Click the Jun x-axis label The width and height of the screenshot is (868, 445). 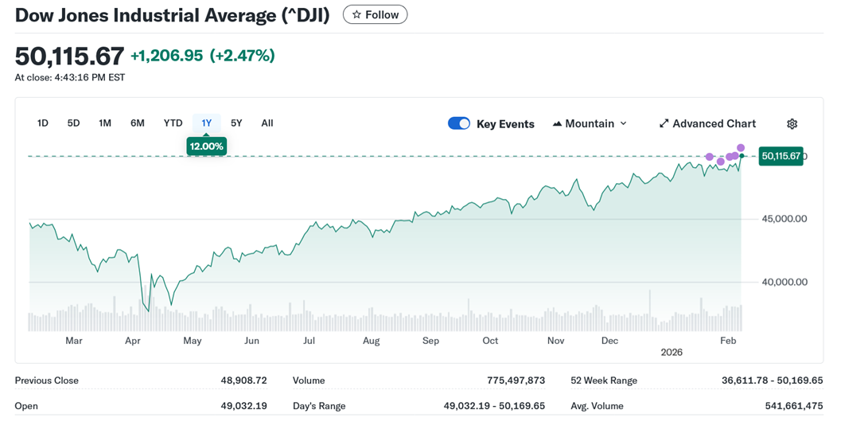[252, 341]
